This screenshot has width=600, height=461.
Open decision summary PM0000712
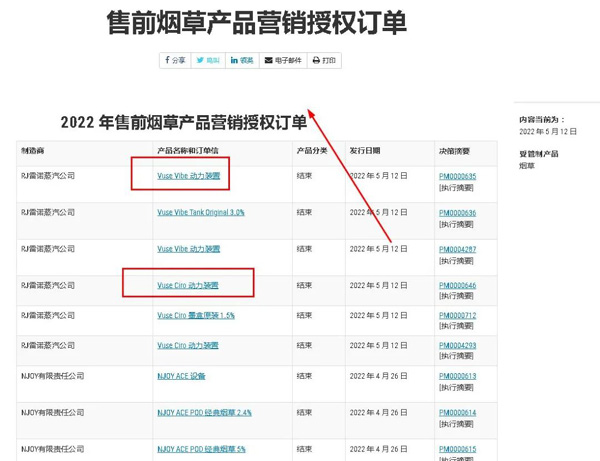[x=458, y=316]
